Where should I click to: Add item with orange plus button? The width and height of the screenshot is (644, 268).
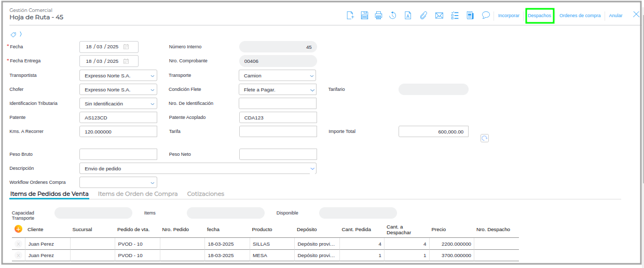tap(18, 229)
